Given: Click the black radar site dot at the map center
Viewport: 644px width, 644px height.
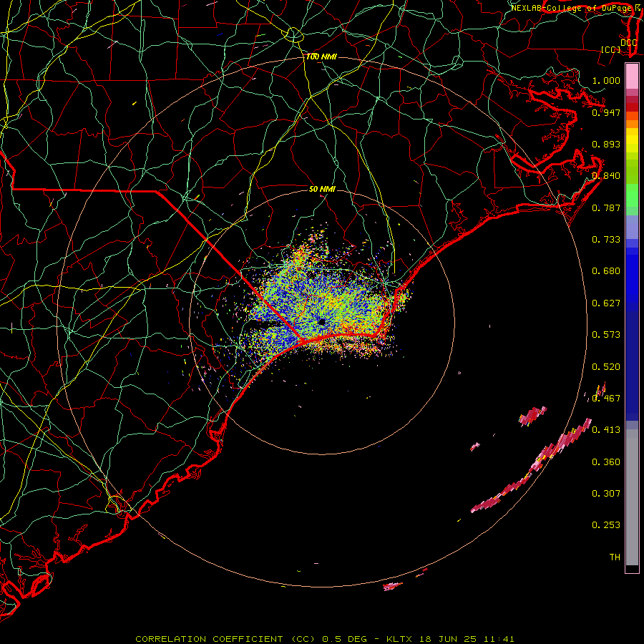Looking at the screenshot, I should coord(322,321).
